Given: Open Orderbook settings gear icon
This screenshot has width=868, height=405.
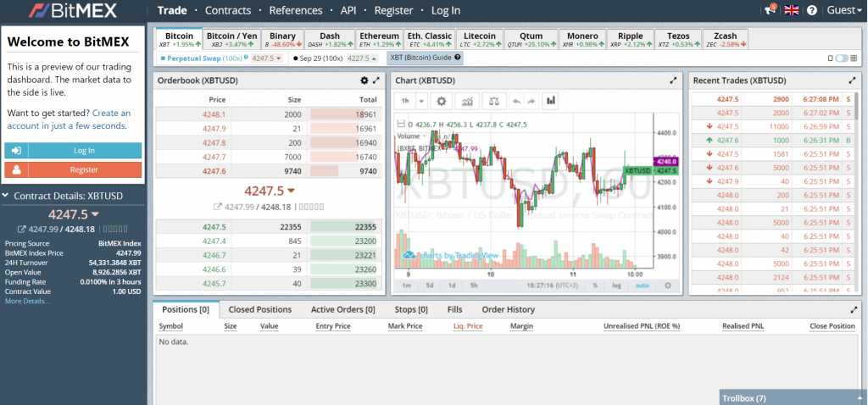Looking at the screenshot, I should (x=364, y=80).
